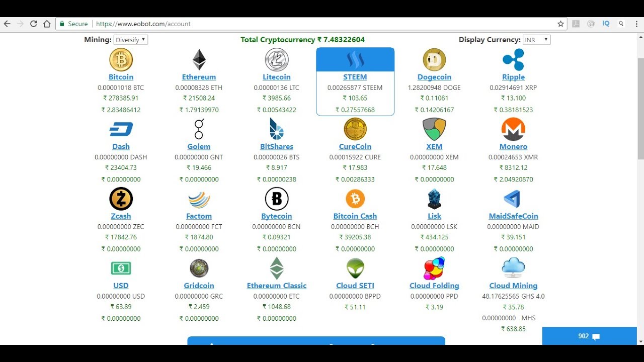Open the Gridcoin link
The width and height of the screenshot is (644, 362).
[199, 285]
